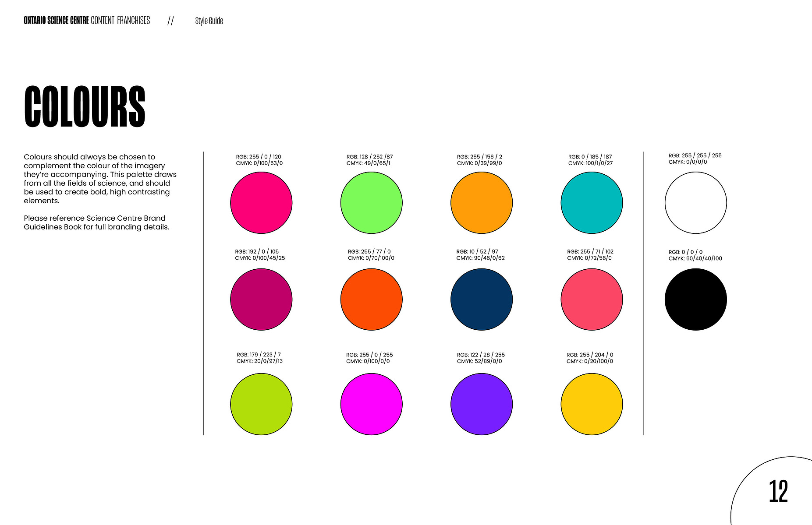Choose the navy swatch RGB 10/52/97
The image size is (812, 525).
[482, 299]
